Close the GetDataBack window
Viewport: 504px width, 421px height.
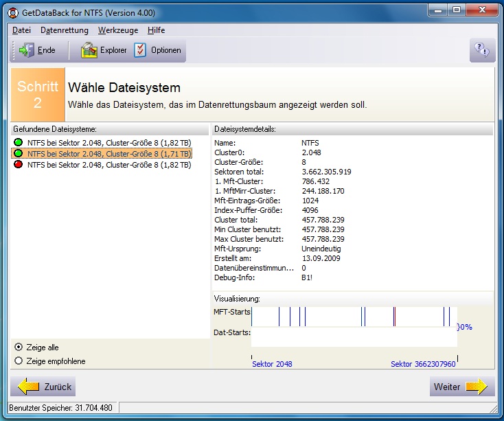(482, 10)
